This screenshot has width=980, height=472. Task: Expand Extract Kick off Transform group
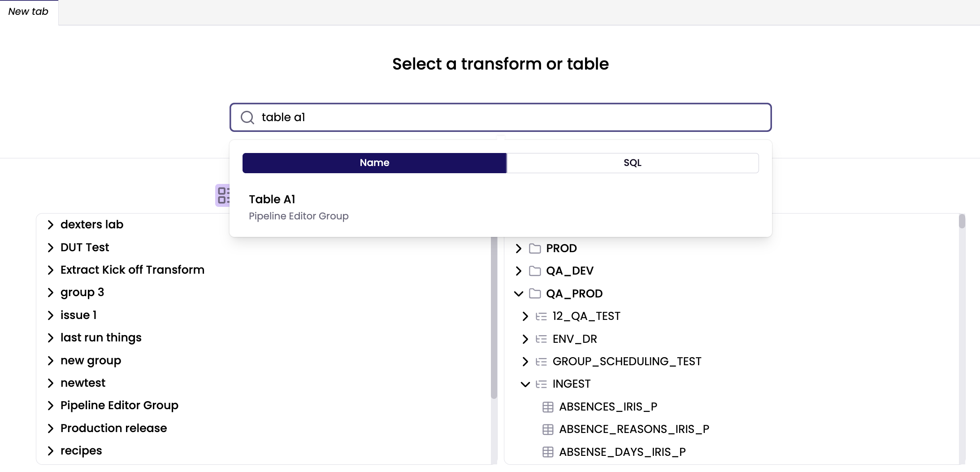(x=51, y=270)
